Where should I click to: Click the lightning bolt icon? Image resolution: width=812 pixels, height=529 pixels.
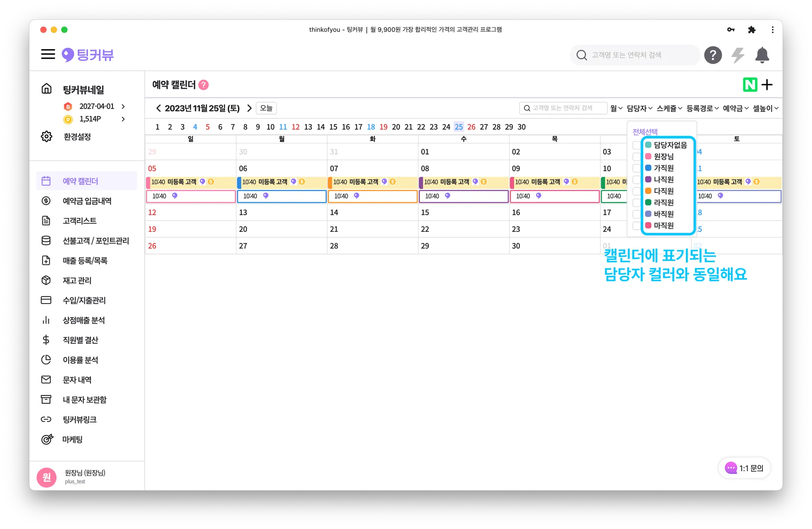(737, 55)
